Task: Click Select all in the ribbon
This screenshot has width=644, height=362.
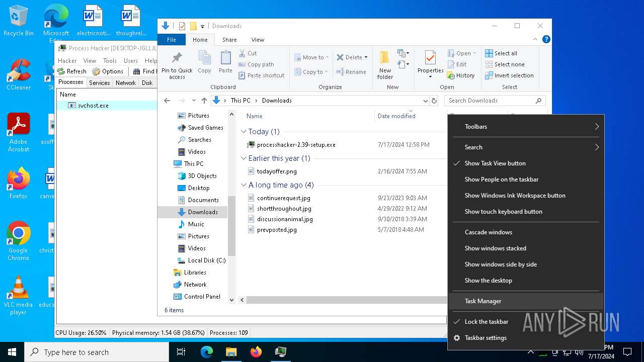Action: [x=501, y=53]
